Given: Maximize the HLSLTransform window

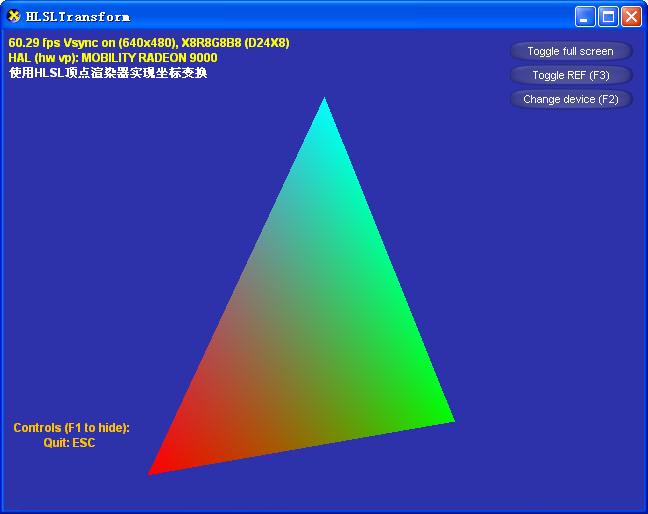Looking at the screenshot, I should pyautogui.click(x=608, y=17).
